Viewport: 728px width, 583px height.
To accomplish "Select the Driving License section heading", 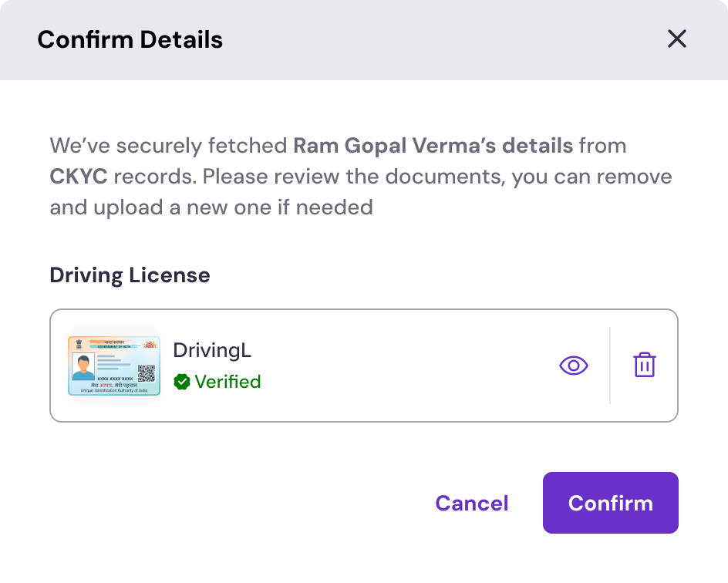I will 129,275.
